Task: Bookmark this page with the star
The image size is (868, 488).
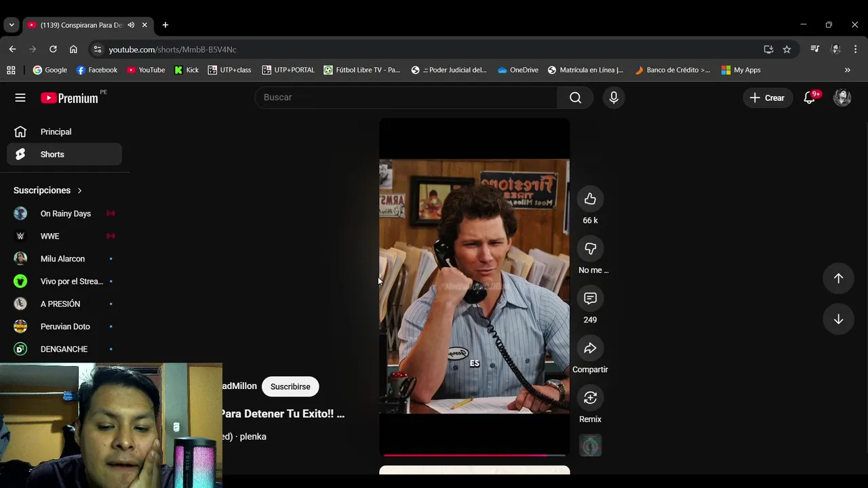Action: [787, 49]
